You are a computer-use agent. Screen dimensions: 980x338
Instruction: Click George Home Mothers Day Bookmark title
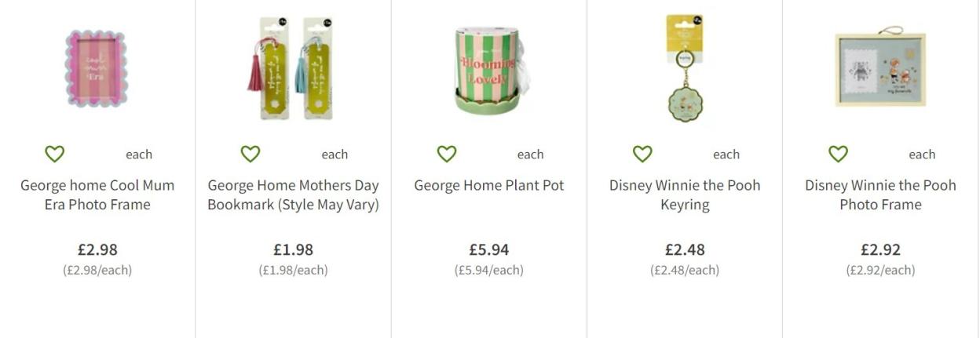(x=293, y=195)
